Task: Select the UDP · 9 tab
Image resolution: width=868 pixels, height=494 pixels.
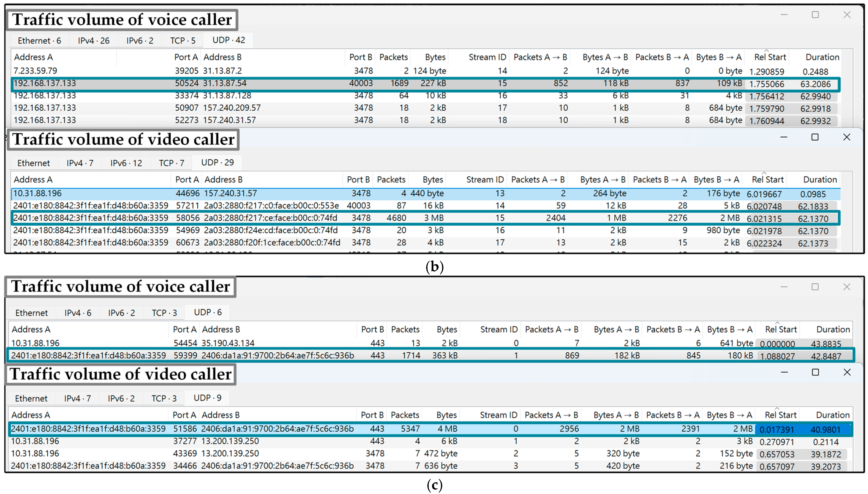Action: coord(207,398)
